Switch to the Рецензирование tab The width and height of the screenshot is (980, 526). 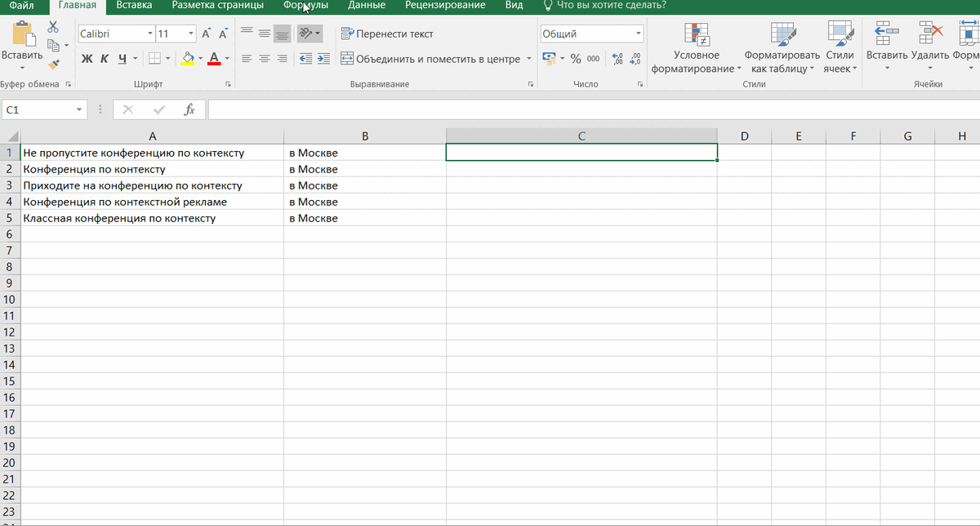click(x=445, y=6)
